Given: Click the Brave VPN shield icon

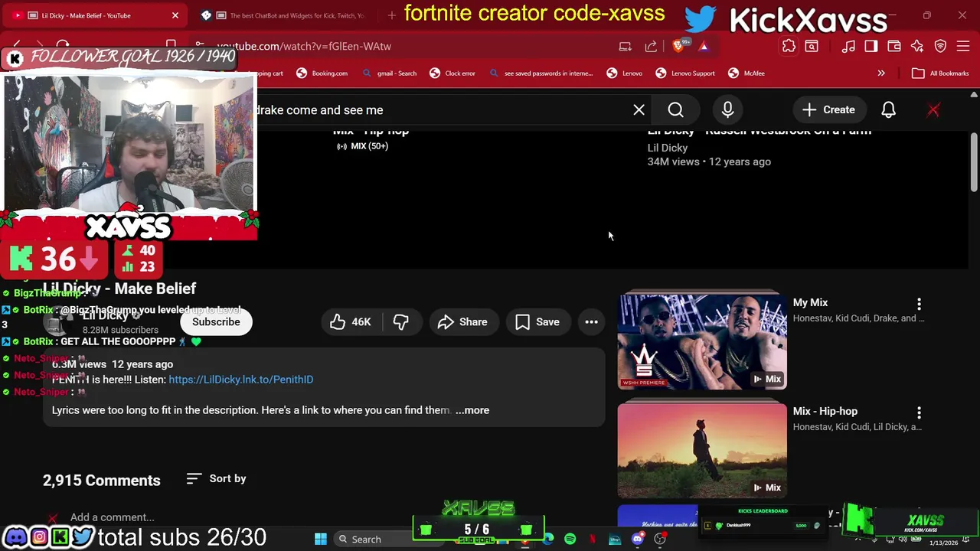Looking at the screenshot, I should 940,47.
